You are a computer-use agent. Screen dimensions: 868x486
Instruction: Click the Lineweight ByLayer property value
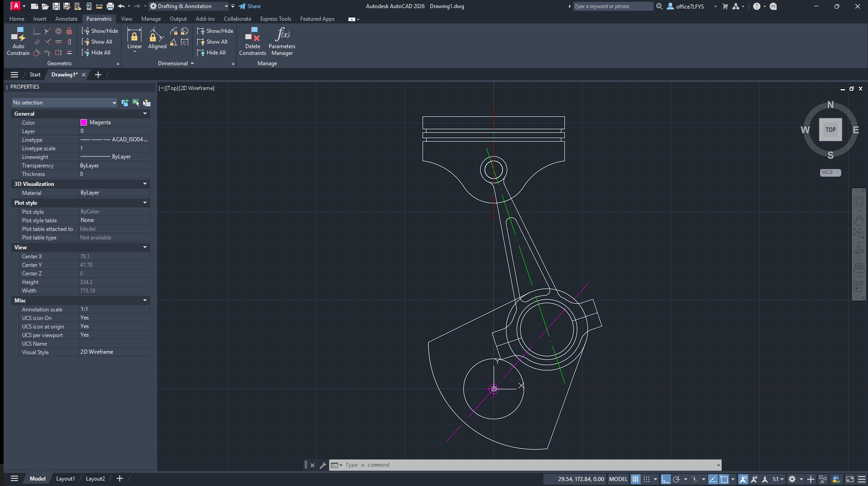pyautogui.click(x=114, y=157)
